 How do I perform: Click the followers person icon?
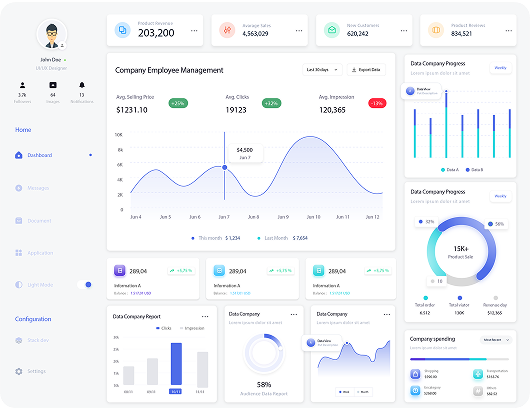[22, 85]
